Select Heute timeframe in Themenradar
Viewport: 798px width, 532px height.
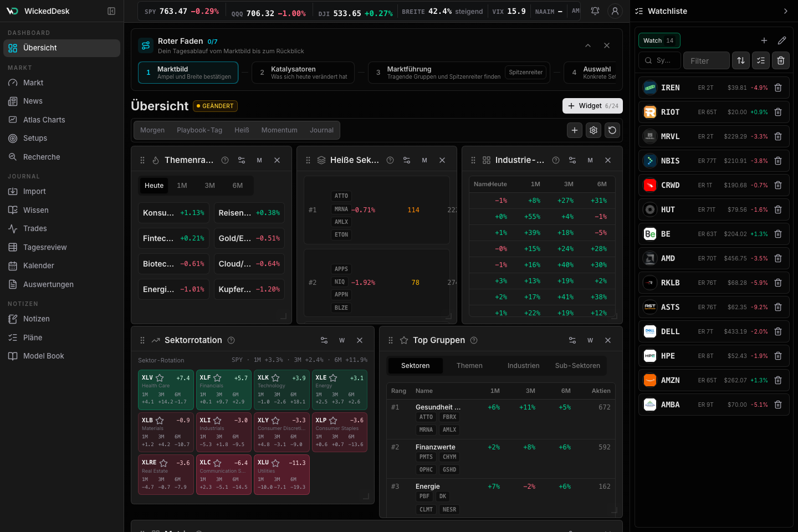click(x=154, y=186)
